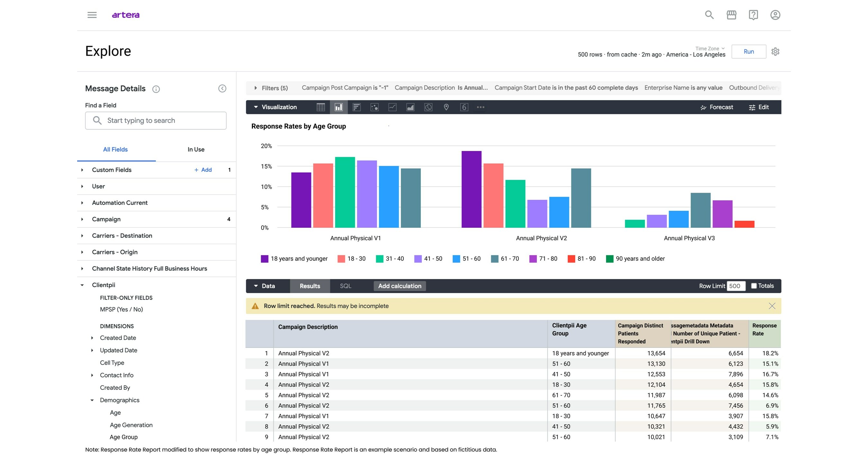Open the Looker marketplace icon
The image size is (868, 455).
(731, 15)
